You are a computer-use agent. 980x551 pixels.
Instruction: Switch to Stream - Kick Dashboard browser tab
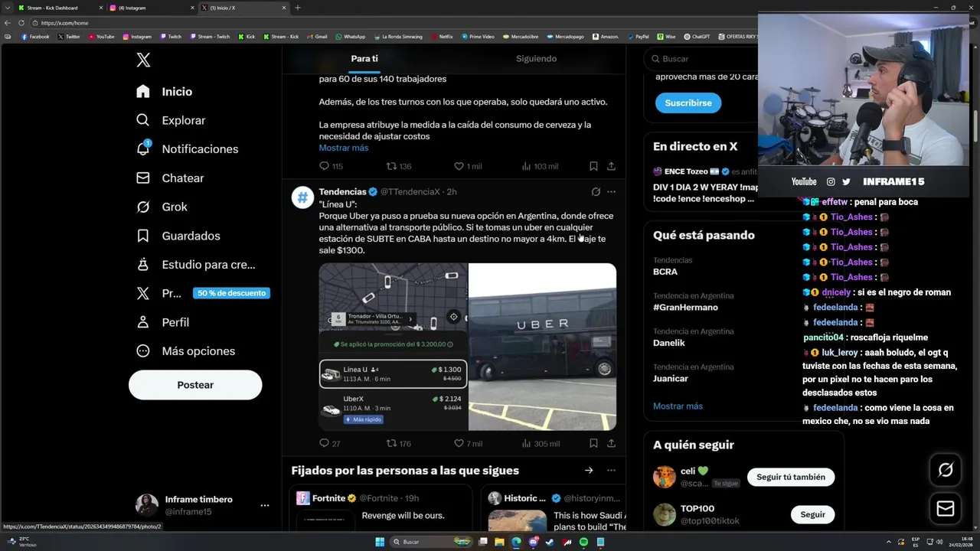tap(59, 8)
